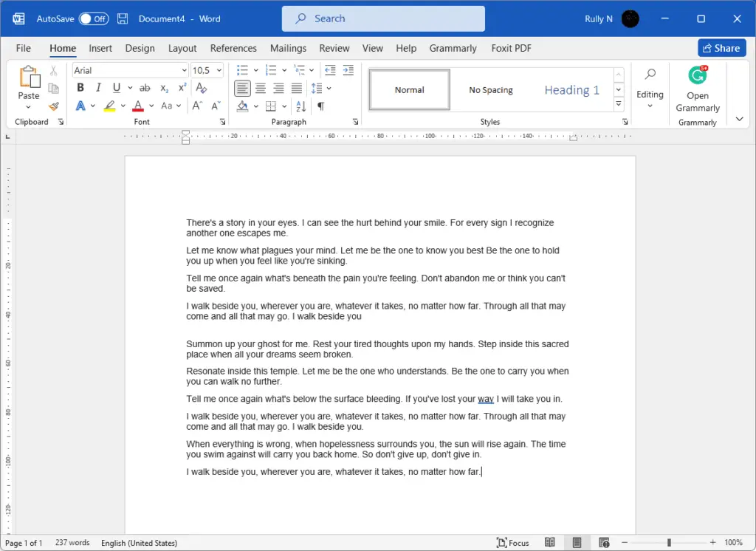Enable Focus mode in the status bar
This screenshot has width=756, height=551.
point(513,542)
